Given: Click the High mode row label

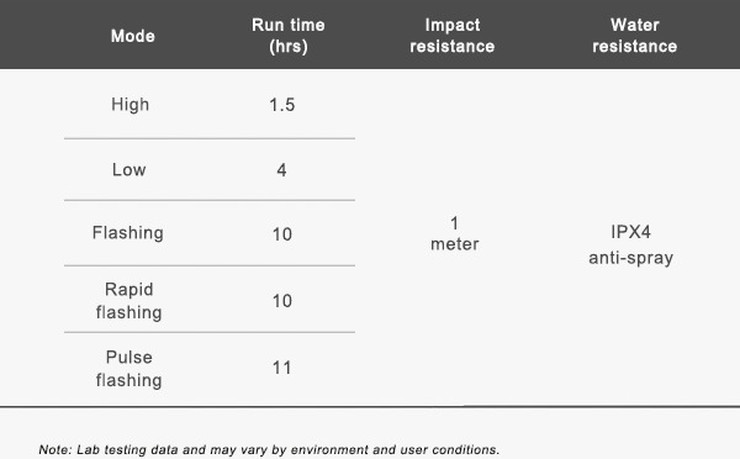Looking at the screenshot, I should click(129, 104).
